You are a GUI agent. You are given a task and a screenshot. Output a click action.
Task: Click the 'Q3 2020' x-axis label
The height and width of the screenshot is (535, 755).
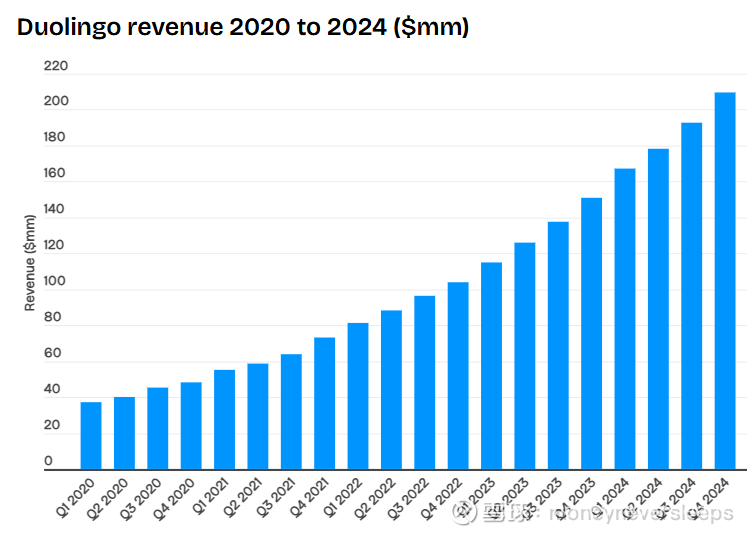click(x=141, y=498)
